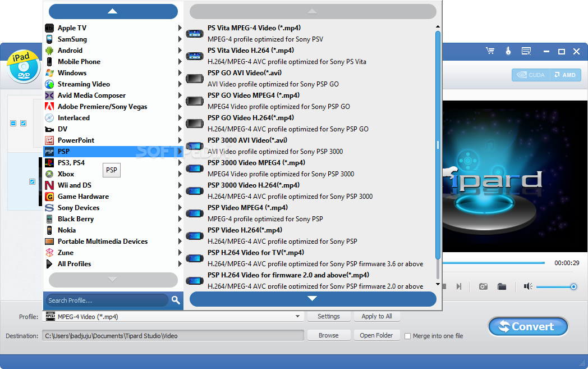The image size is (588, 369).
Task: Adjust the volume slider handle
Action: pos(573,287)
